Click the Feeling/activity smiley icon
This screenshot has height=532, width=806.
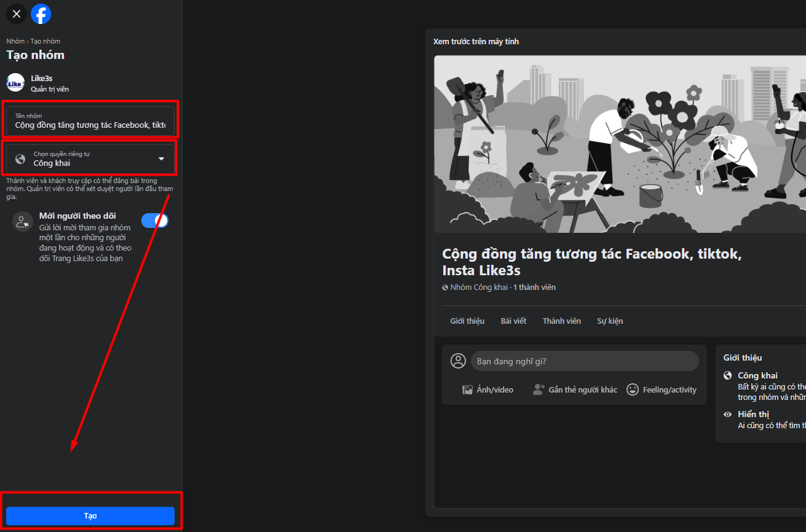[x=633, y=389]
